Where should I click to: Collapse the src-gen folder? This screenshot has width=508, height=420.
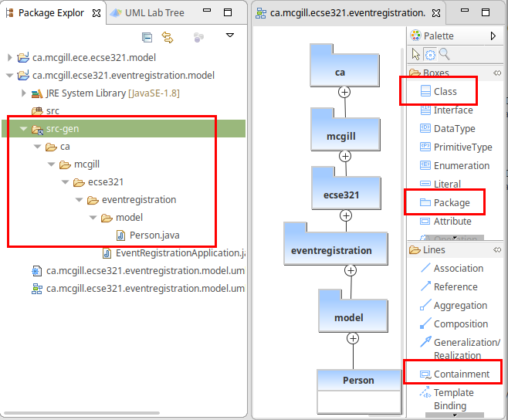click(23, 129)
